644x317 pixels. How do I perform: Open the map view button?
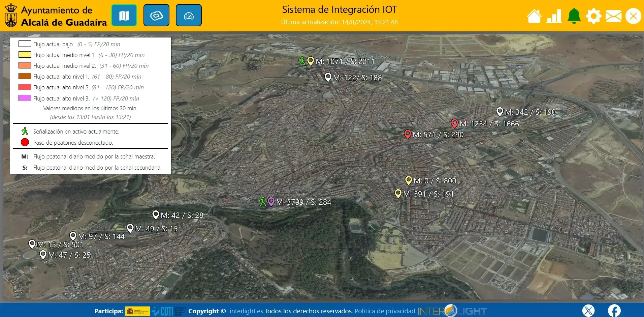[124, 16]
